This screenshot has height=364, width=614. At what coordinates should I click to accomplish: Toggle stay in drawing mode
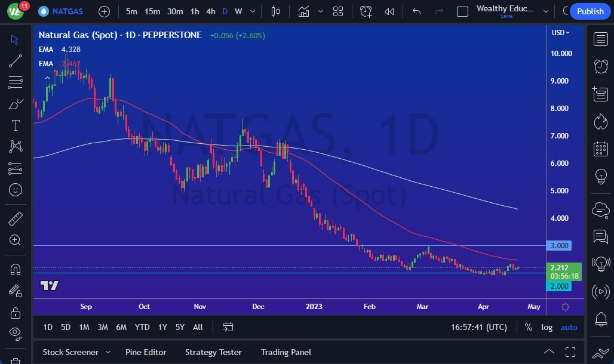tap(16, 291)
